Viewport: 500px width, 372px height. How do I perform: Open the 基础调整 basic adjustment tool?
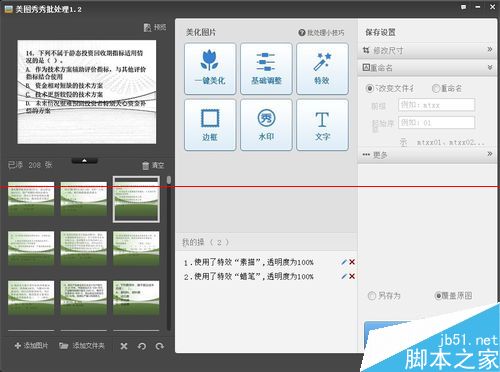[x=266, y=69]
